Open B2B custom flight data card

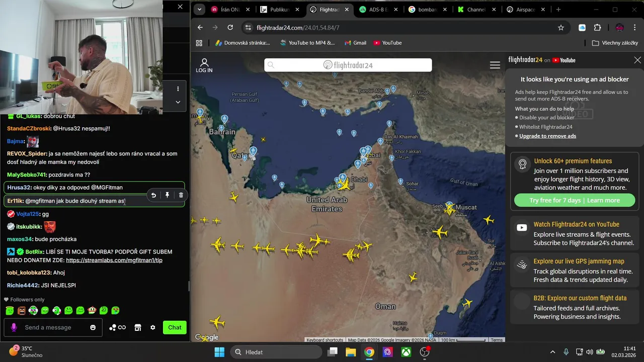tap(575, 307)
